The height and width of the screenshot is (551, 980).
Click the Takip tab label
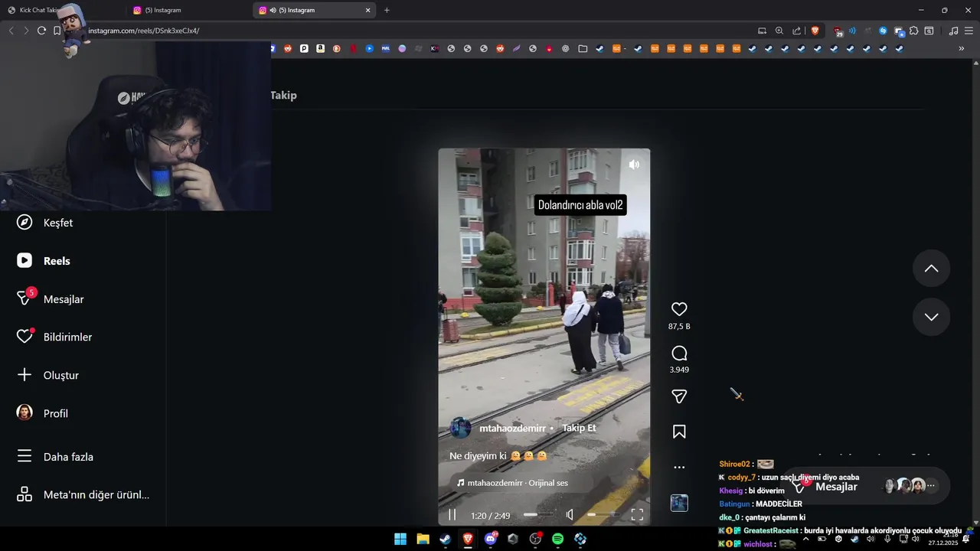point(283,95)
